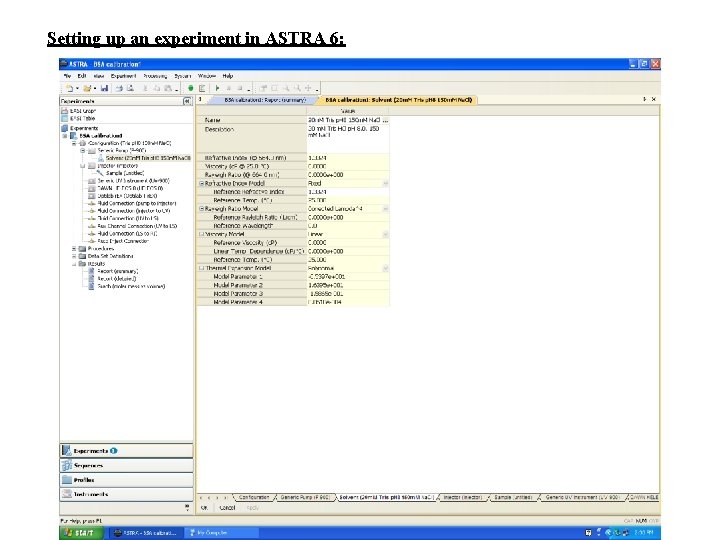Image resolution: width=720 pixels, height=540 pixels.
Task: Select the BSA calibration experiment tree item
Action: (x=101, y=136)
